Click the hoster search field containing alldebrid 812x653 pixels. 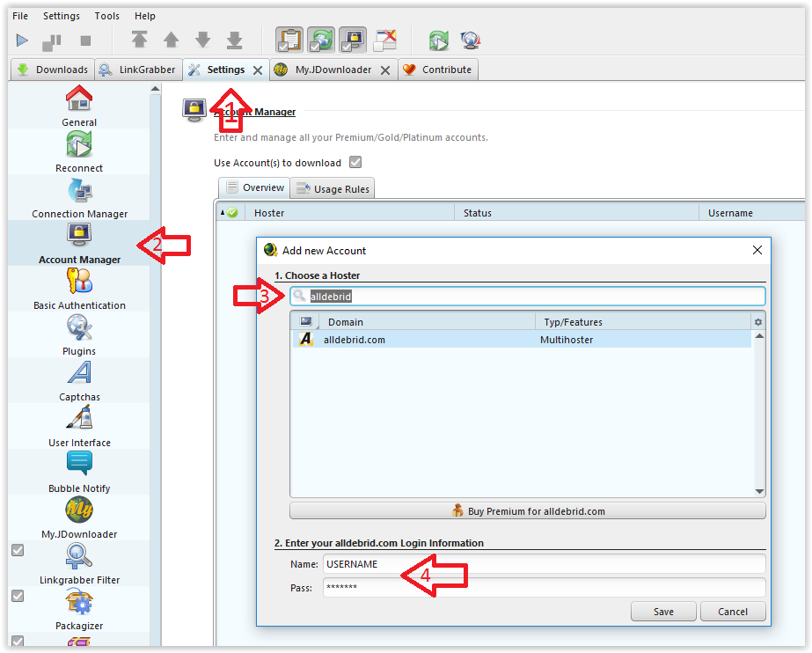527,297
